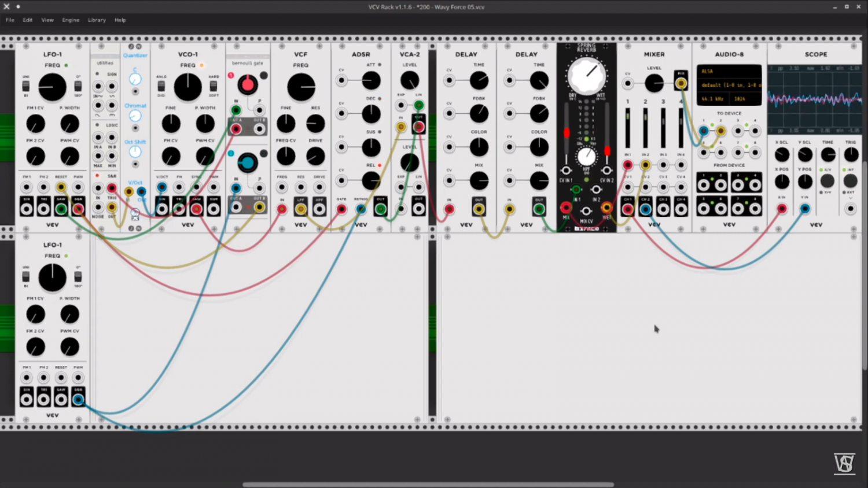
Task: Click the Spring Reverb IN 2 jack
Action: pos(596,189)
